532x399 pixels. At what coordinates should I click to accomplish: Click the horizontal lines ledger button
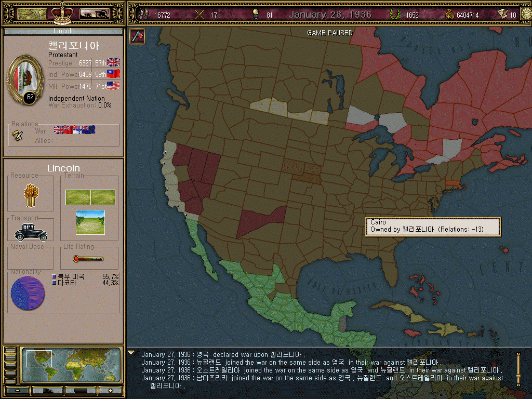coord(81,391)
